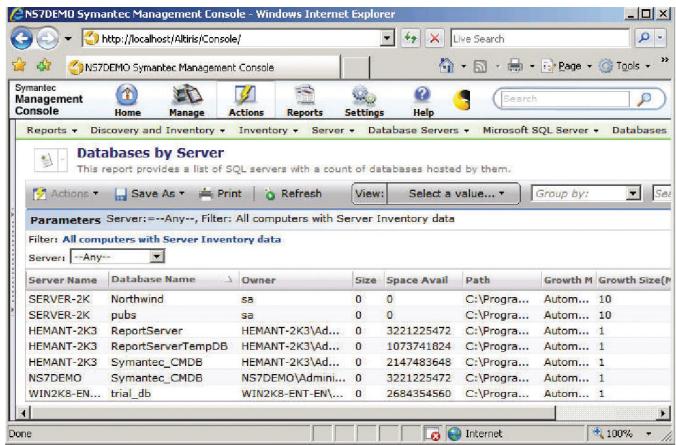The width and height of the screenshot is (676, 445).
Task: Sort by the Server Name column header
Action: coord(67,280)
